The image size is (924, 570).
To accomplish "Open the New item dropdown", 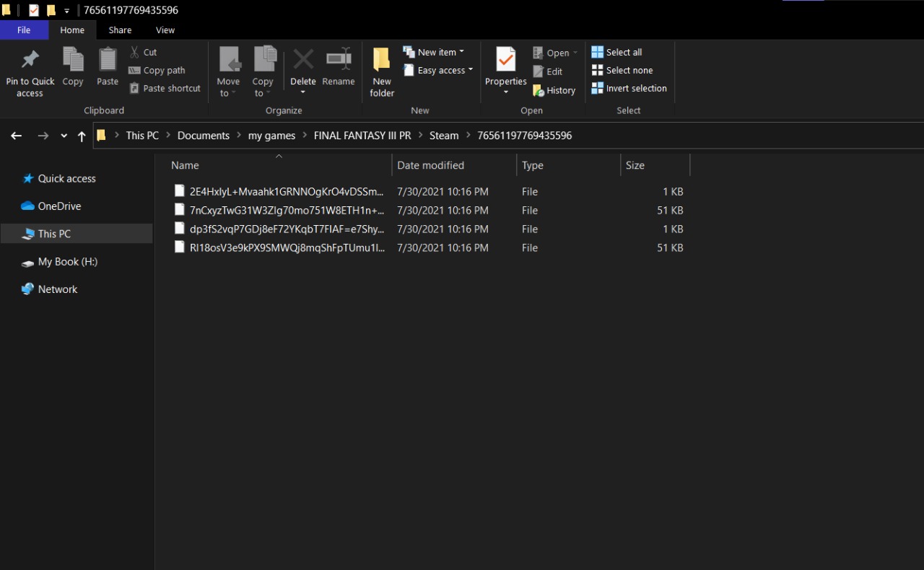I will (x=434, y=52).
